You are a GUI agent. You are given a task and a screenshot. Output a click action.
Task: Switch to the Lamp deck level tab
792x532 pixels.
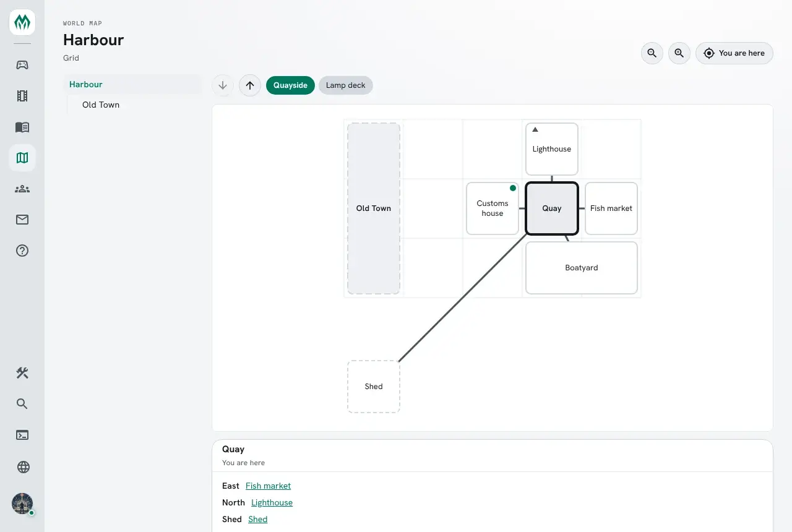pos(346,85)
